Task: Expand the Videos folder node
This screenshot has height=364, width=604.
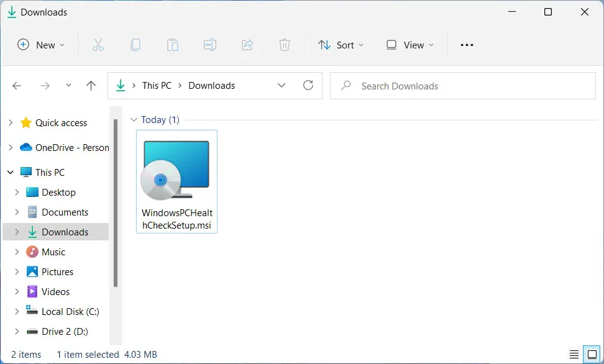Action: pyautogui.click(x=17, y=291)
